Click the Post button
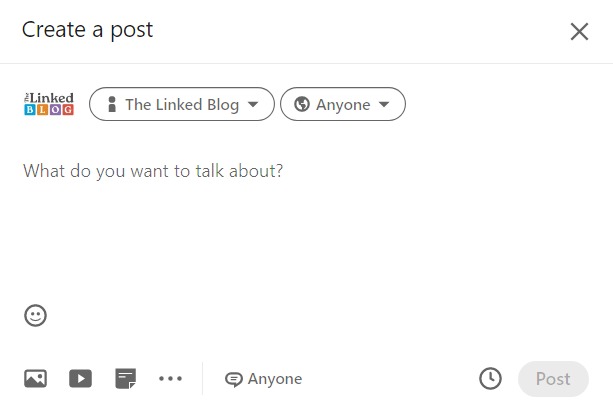This screenshot has width=613, height=409. [553, 379]
